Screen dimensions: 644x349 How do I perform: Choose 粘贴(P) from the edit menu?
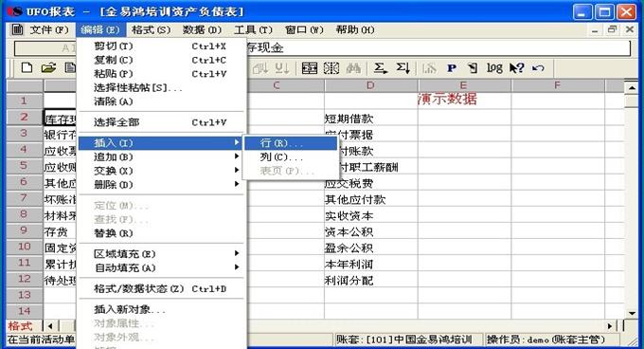pos(162,74)
